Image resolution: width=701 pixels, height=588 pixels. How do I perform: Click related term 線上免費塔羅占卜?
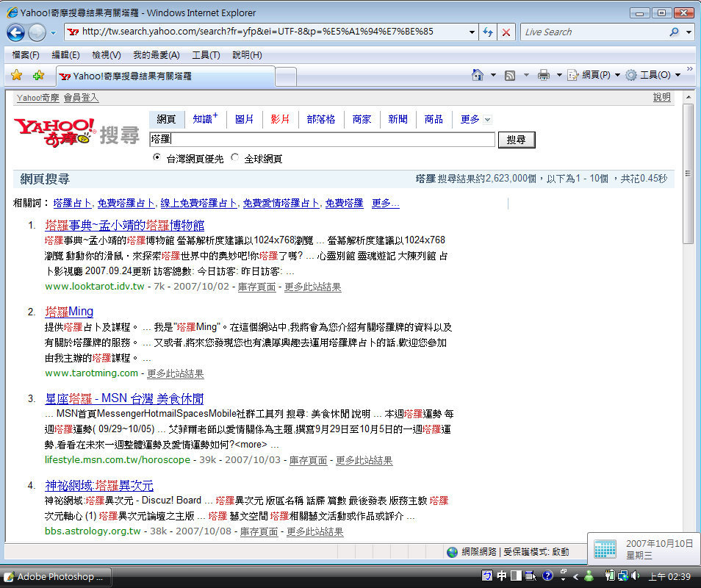[x=199, y=204]
